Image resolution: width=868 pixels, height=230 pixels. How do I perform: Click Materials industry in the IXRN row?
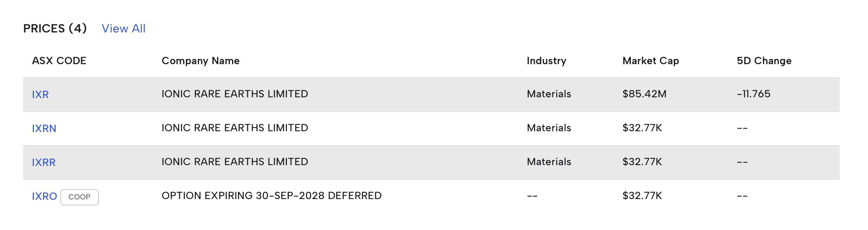tap(549, 128)
